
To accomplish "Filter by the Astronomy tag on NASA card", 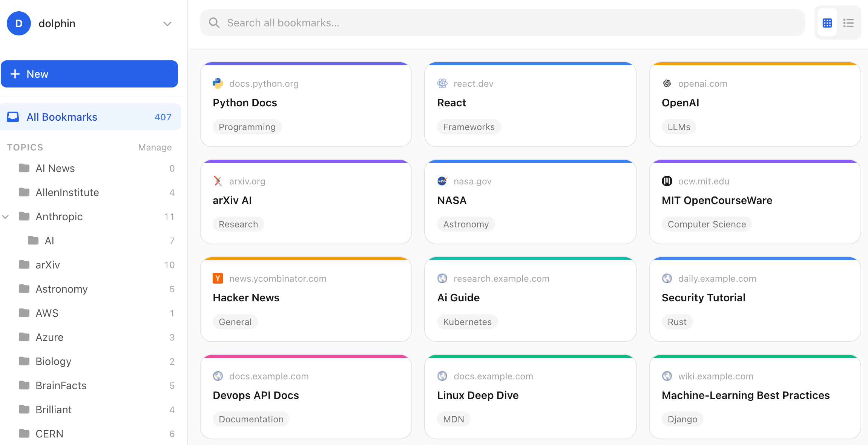I will (x=466, y=224).
